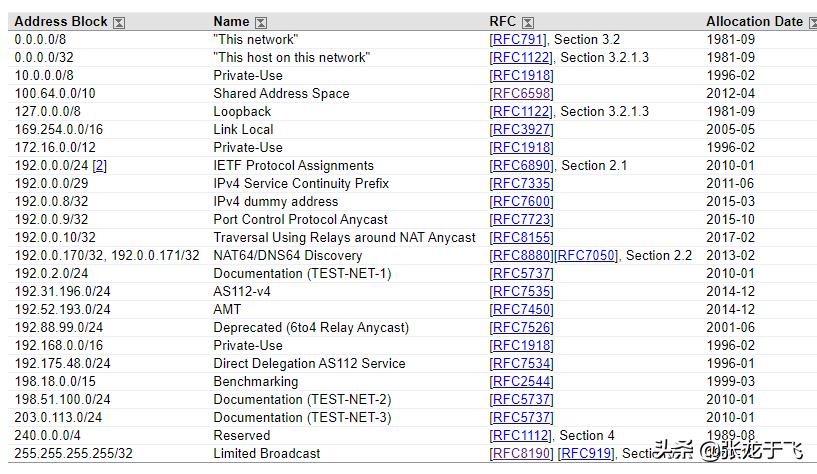This screenshot has height=474, width=817.
Task: Follow the RFC7600 IPv4 dummy address link
Action: (521, 202)
